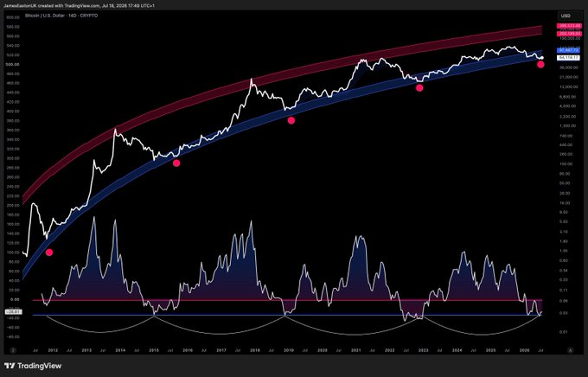Select the white current price label
The height and width of the screenshot is (377, 588).
[x=568, y=58]
